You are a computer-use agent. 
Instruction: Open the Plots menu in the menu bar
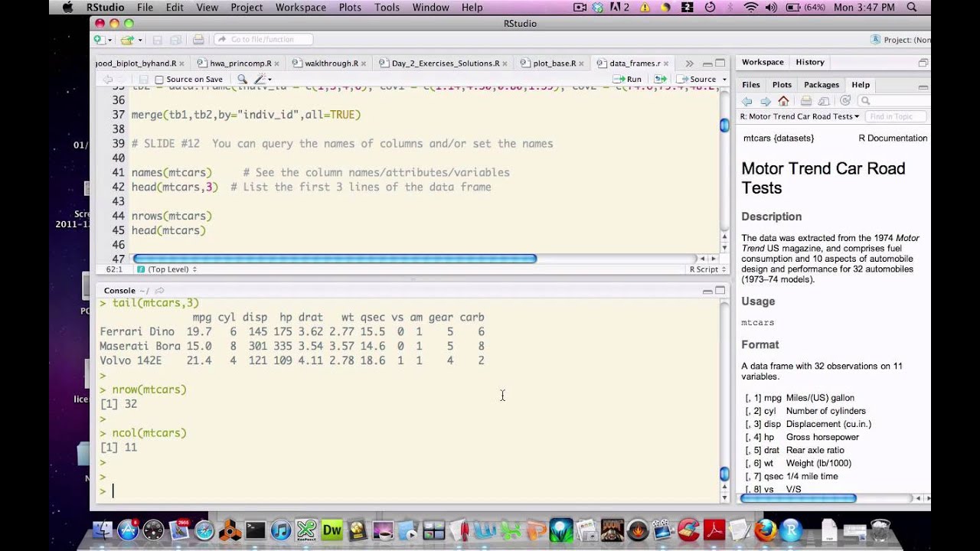350,8
